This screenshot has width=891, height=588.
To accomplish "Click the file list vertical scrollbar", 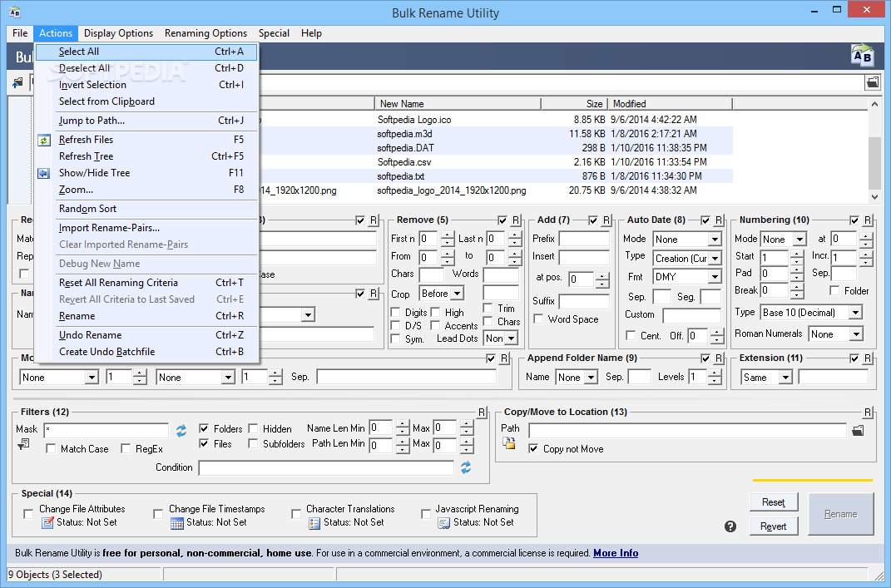I will (874, 151).
